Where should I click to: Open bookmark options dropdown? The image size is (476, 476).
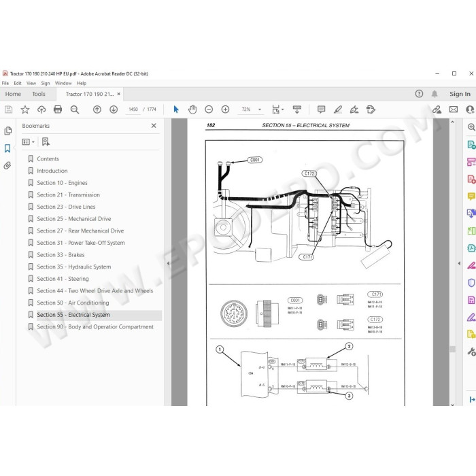[29, 141]
